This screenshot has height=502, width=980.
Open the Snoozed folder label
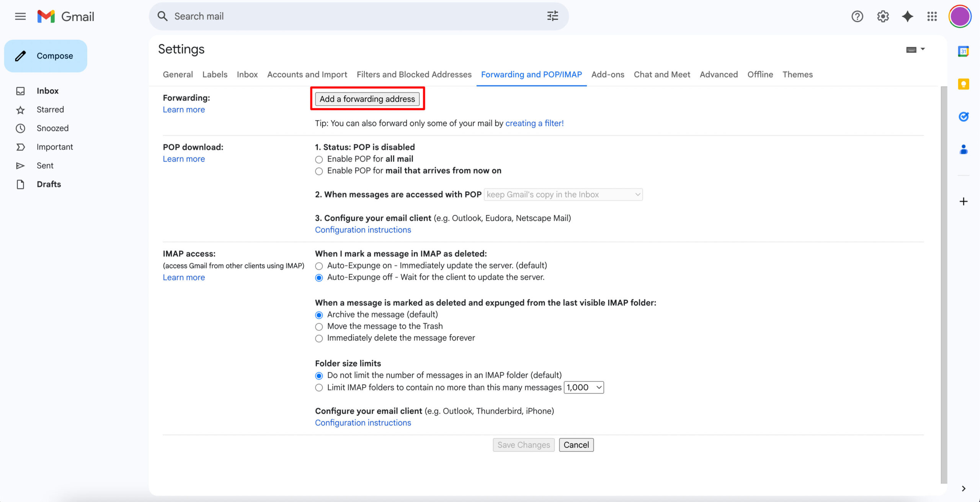click(52, 128)
